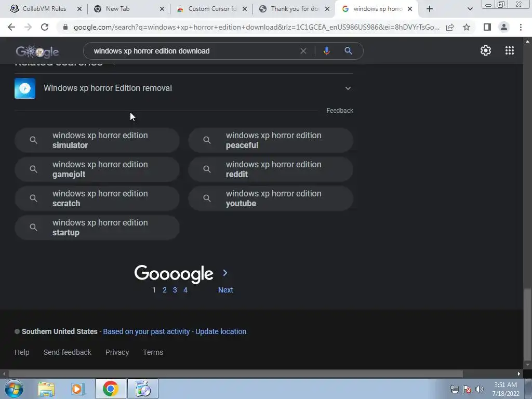Click the Chrome taskbar icon
532x399 pixels.
pos(110,389)
